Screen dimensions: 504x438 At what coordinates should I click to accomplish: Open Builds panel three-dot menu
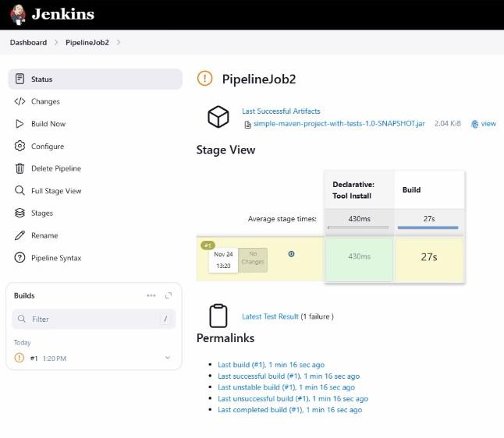(x=151, y=295)
